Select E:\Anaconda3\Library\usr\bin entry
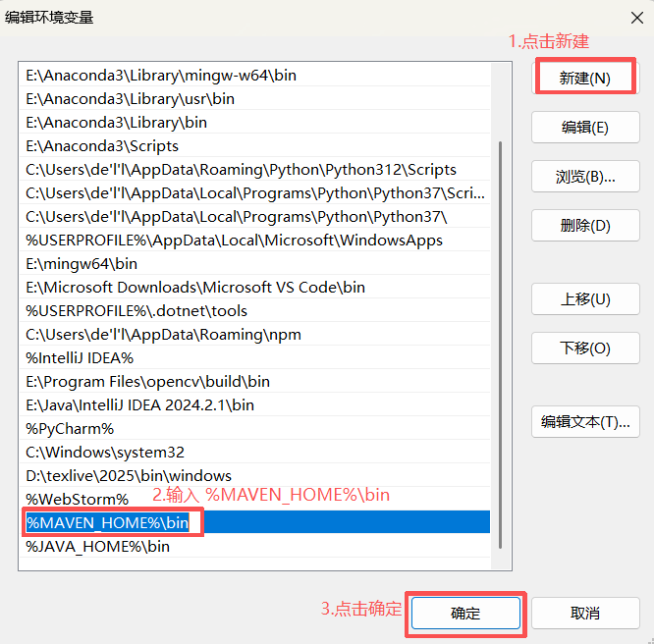Viewport: 654px width, 644px height. (x=255, y=98)
